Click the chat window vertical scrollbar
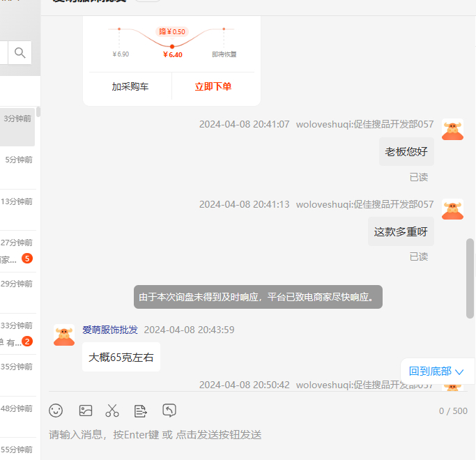The height and width of the screenshot is (460, 476). pyautogui.click(x=470, y=279)
